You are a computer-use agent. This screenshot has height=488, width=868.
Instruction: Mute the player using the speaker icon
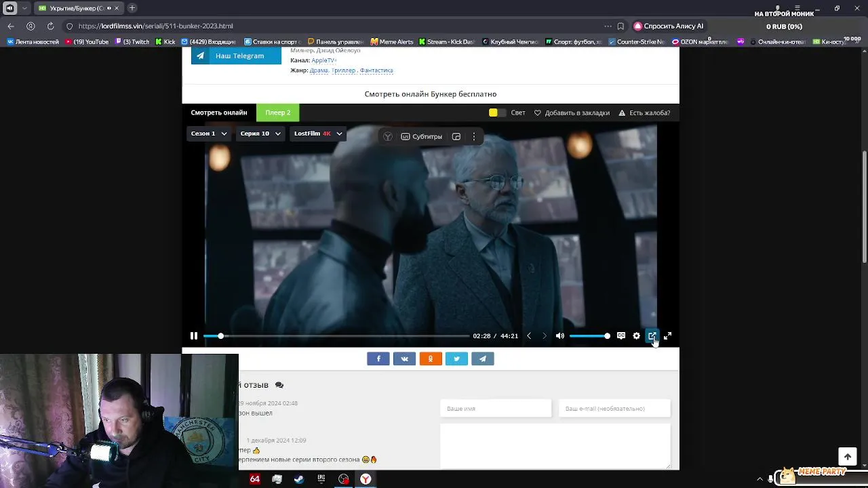pos(560,335)
